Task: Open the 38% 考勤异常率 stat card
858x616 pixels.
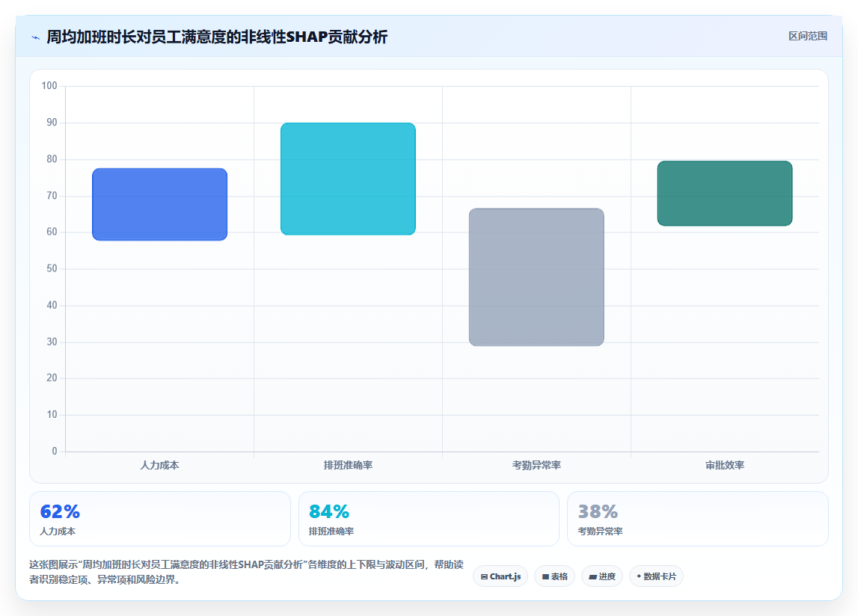Action: point(698,519)
